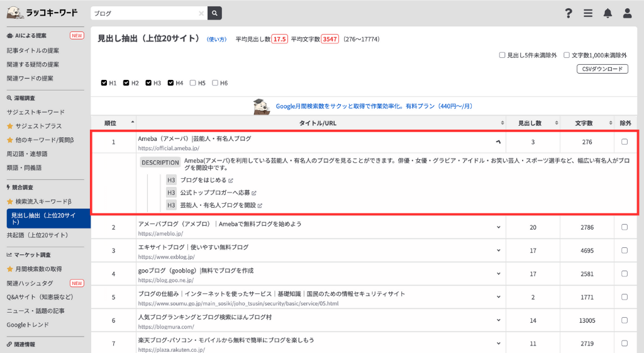Open 関連ワードの提案 in sidebar
This screenshot has width=644, height=353.
(30, 79)
